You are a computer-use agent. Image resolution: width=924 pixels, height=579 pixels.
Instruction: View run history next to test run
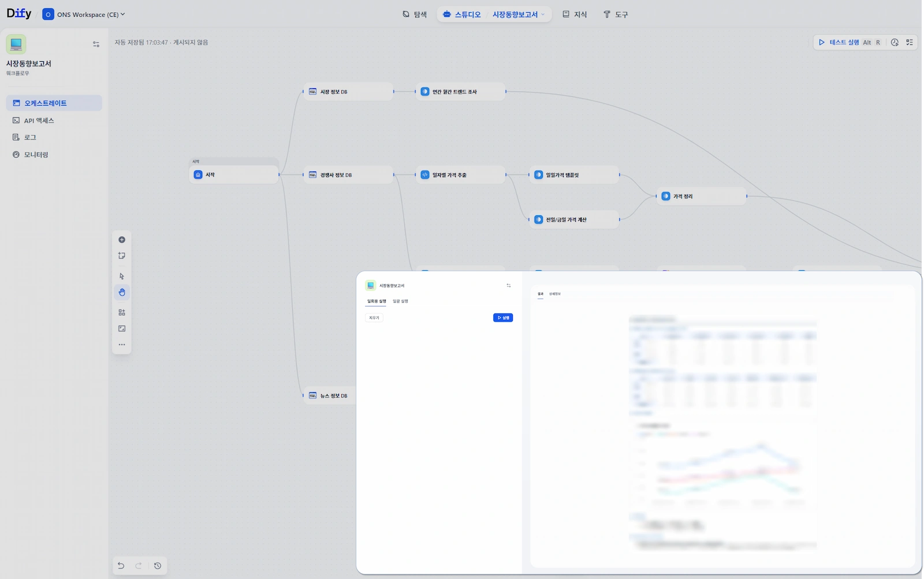tap(895, 42)
